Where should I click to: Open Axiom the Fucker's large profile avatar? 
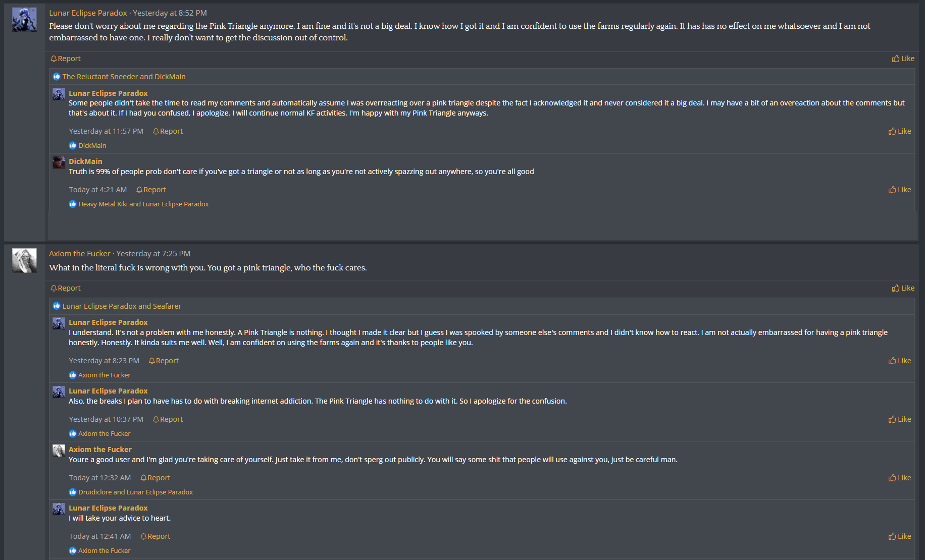point(24,260)
